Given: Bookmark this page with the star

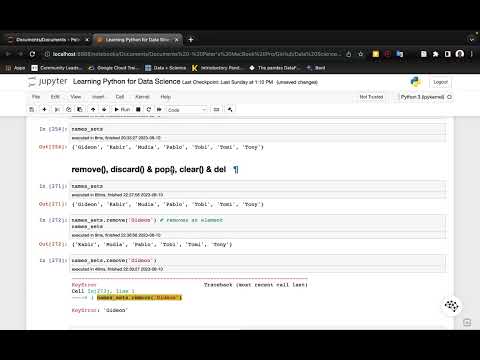Looking at the screenshot, I should [361, 54].
